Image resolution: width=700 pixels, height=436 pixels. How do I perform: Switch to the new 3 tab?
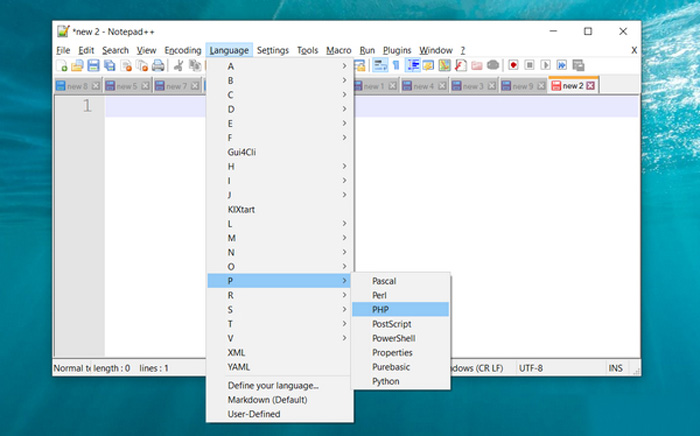[x=473, y=86]
